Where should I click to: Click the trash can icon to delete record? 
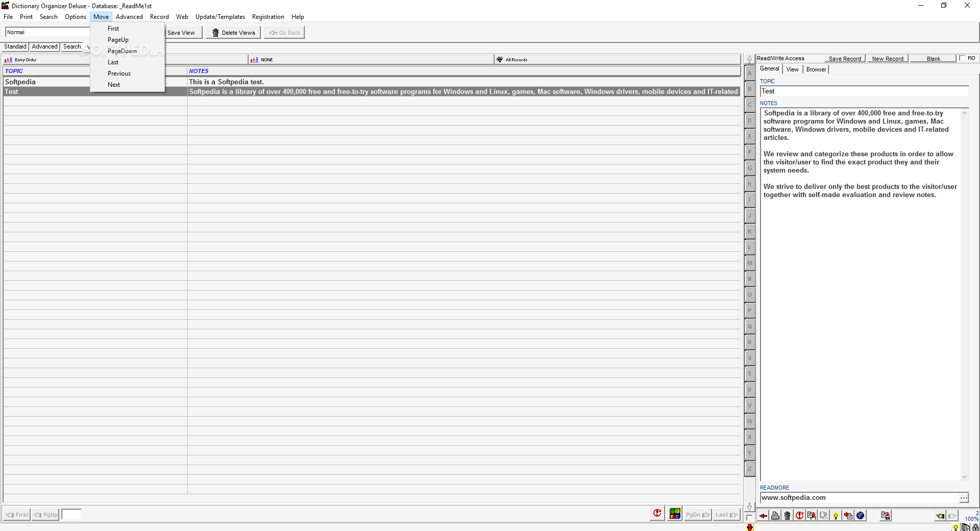788,516
